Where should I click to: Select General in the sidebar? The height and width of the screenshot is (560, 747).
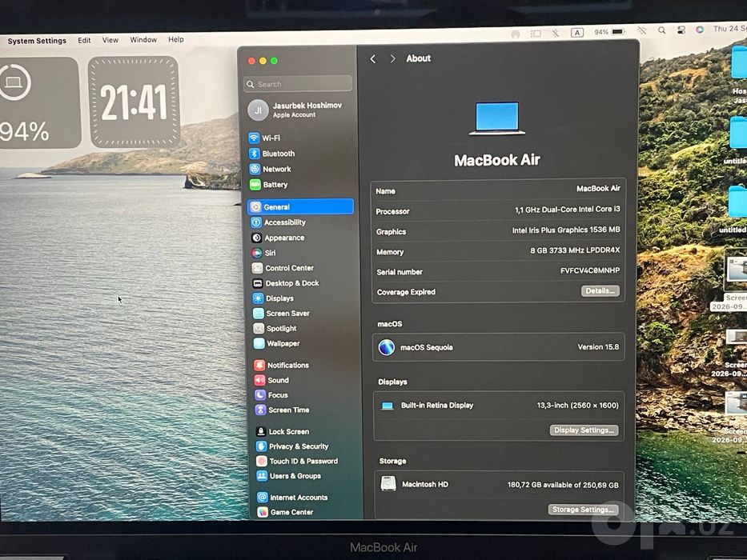300,206
